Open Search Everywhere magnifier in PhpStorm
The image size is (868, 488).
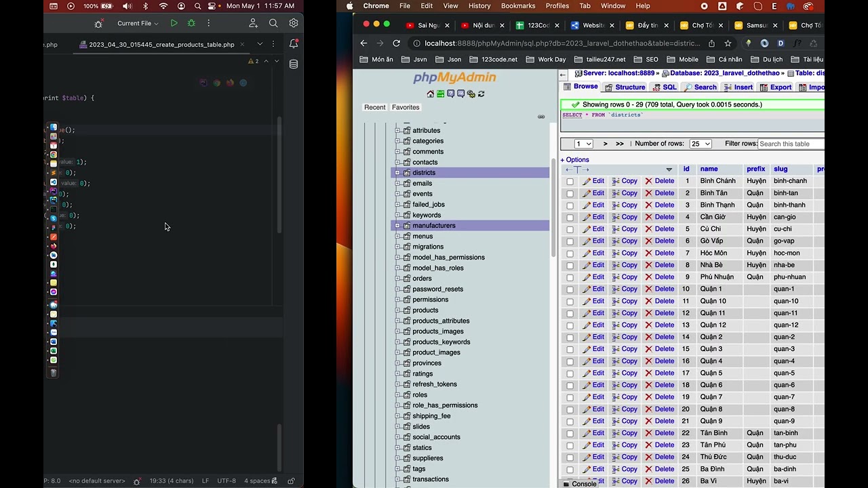tap(273, 23)
